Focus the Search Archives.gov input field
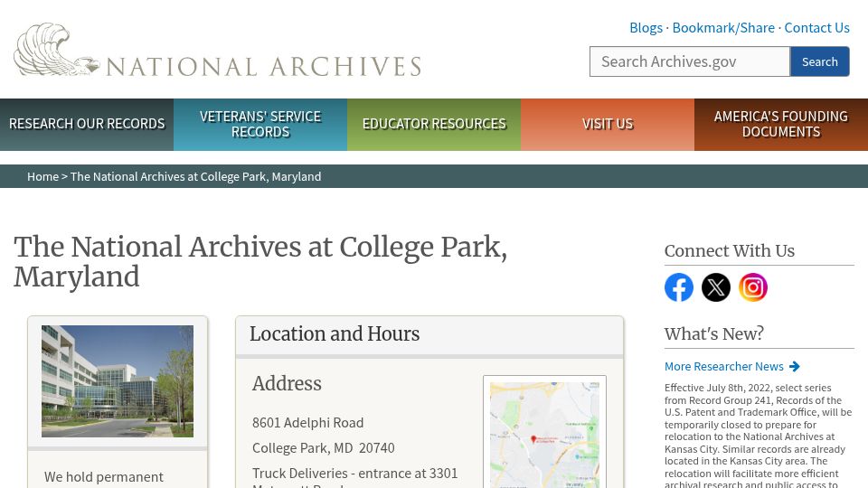Image resolution: width=868 pixels, height=488 pixels. 690,61
